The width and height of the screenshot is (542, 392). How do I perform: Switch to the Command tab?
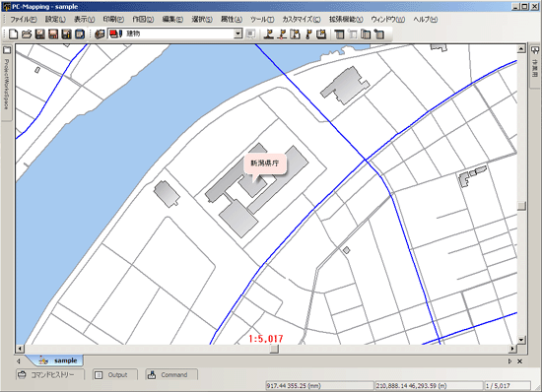click(x=171, y=374)
